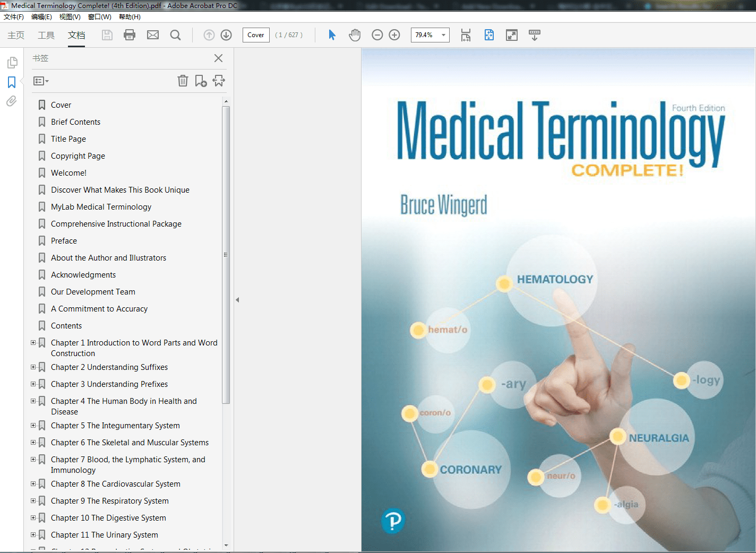The height and width of the screenshot is (553, 756).
Task: Email the current PDF
Action: (153, 34)
